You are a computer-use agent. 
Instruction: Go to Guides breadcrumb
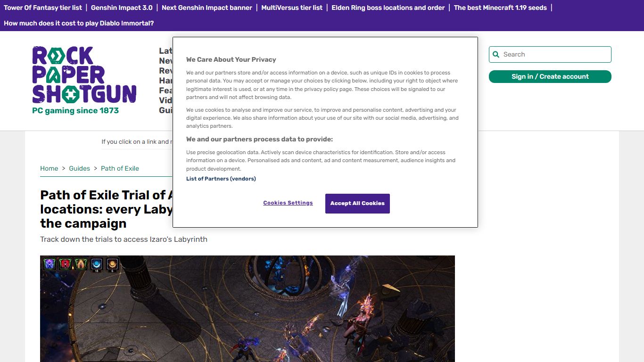[x=79, y=168]
